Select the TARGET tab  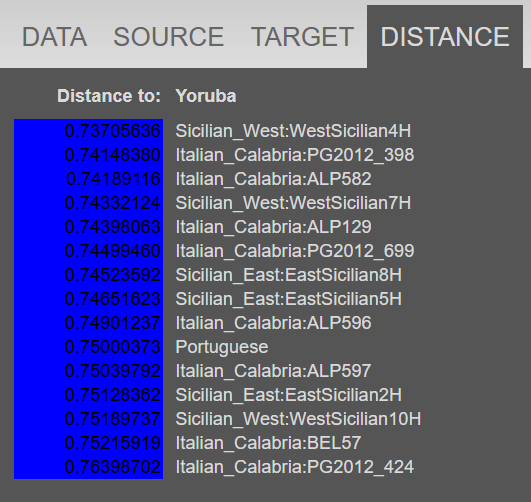302,37
